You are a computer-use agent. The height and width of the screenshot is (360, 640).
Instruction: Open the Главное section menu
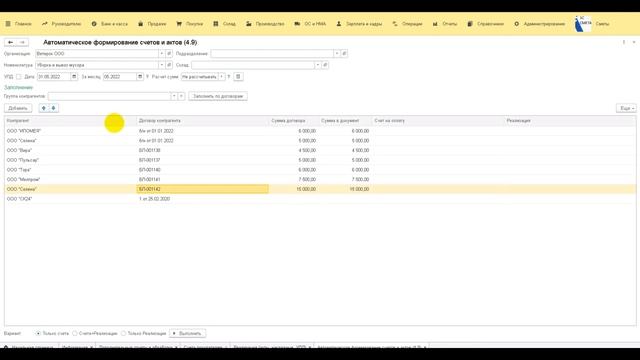18,24
